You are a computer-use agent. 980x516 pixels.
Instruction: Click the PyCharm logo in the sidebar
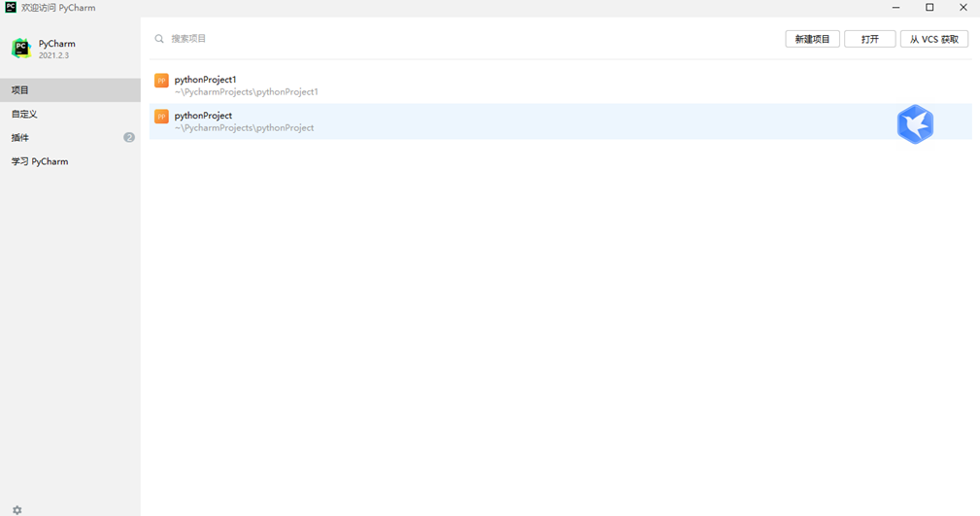[21, 49]
